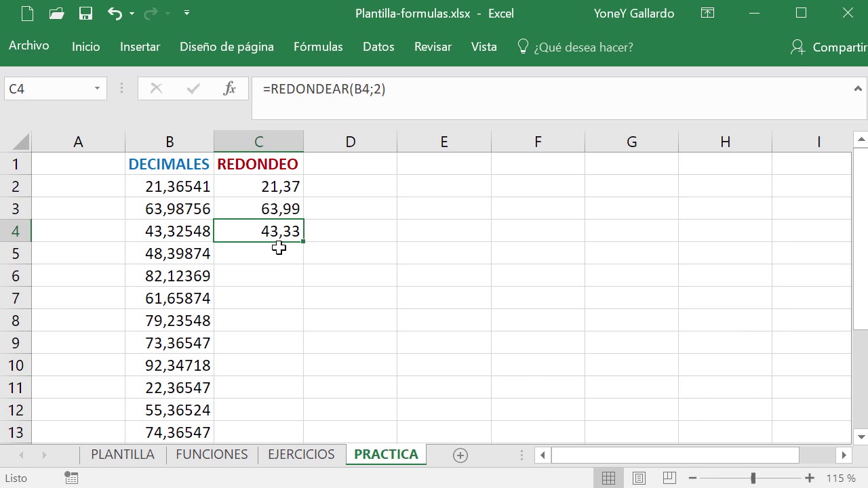The height and width of the screenshot is (488, 868).
Task: Click the zoom in plus button
Action: coord(809,479)
